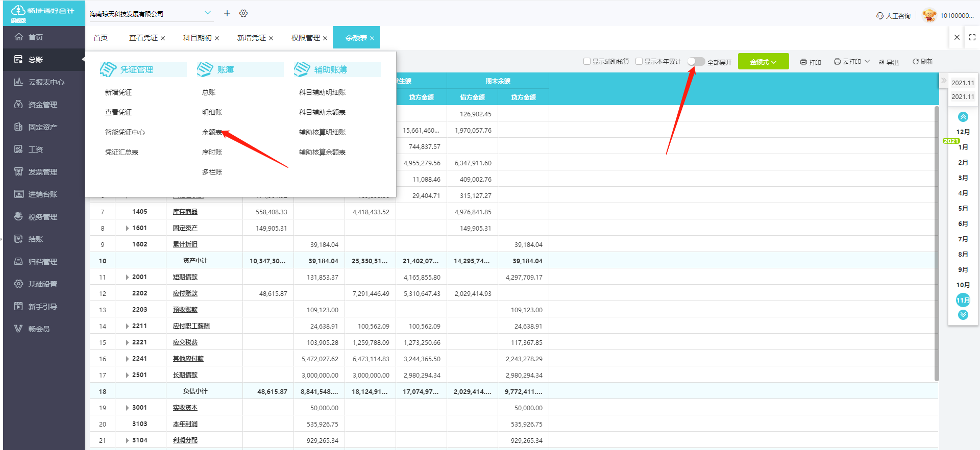Click the settings gear icon beside company name

[243, 13]
